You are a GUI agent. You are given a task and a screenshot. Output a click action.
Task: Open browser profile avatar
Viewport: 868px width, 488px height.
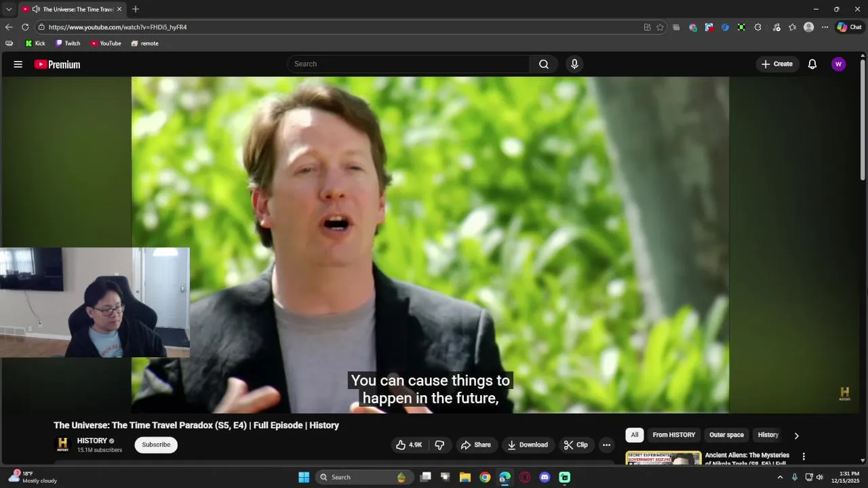pyautogui.click(x=808, y=27)
